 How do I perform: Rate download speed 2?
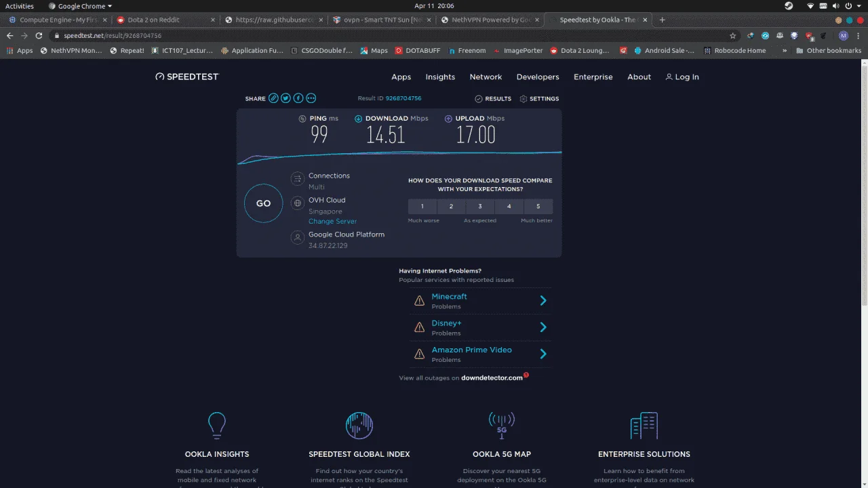coord(451,206)
